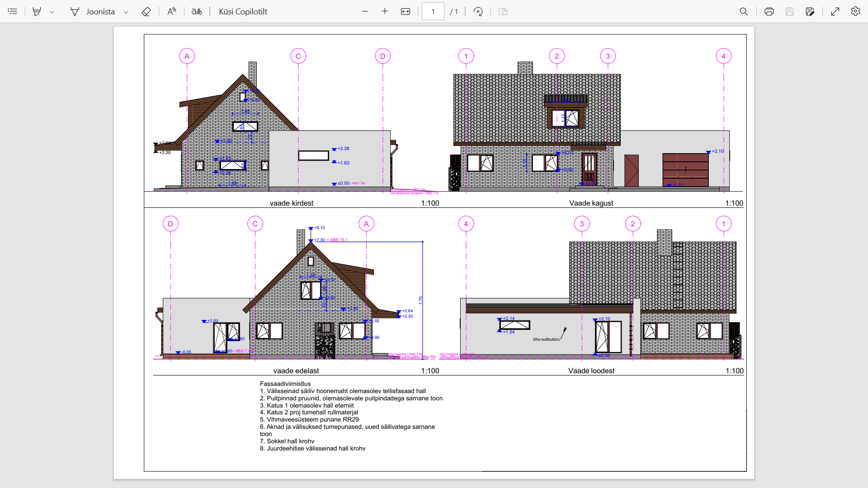
Task: Click the save as icon
Action: (810, 11)
